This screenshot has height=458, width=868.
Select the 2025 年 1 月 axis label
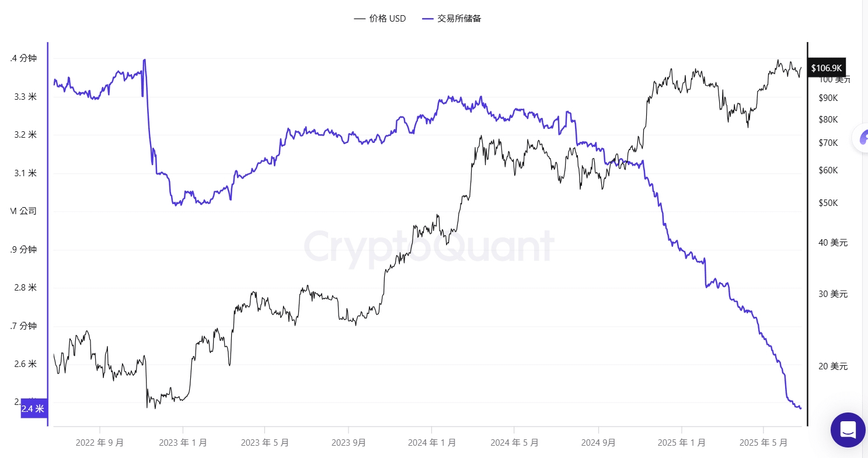[681, 442]
